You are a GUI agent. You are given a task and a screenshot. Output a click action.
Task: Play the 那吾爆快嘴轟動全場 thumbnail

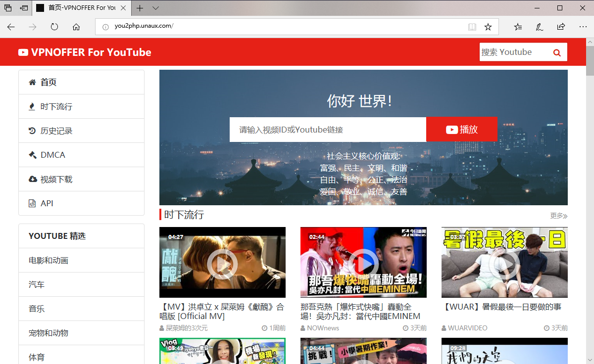coord(363,263)
